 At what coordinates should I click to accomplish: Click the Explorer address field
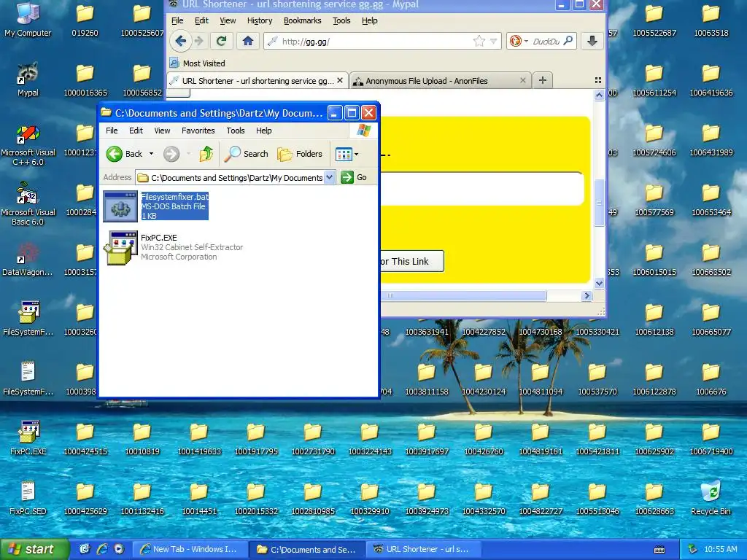coord(235,178)
